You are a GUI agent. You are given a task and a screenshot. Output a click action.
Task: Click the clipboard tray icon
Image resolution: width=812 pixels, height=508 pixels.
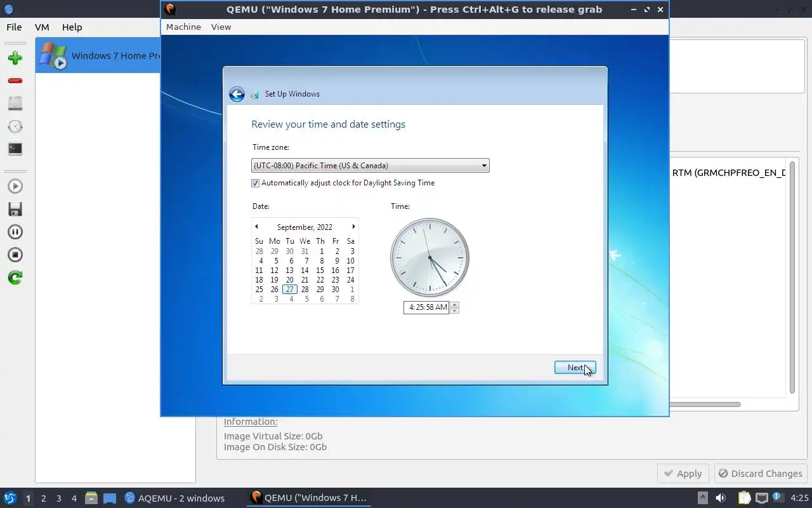click(744, 498)
